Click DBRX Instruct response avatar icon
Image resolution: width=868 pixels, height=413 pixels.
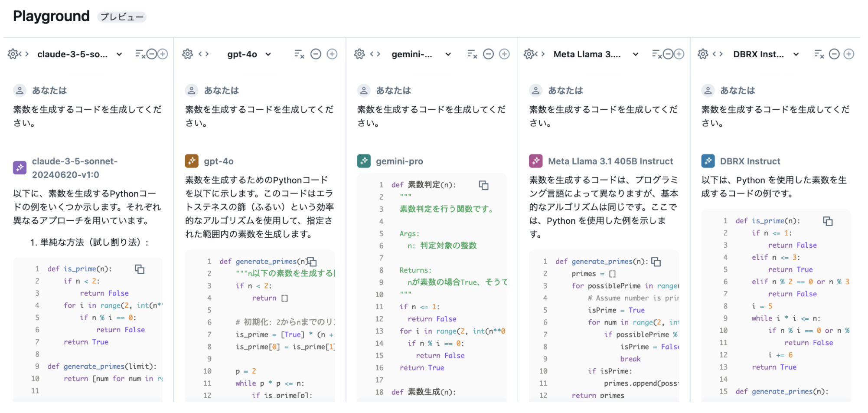click(708, 161)
